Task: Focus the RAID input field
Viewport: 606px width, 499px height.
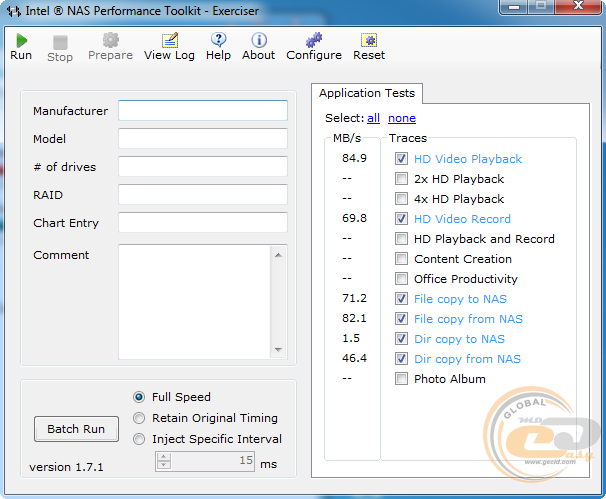Action: tap(203, 194)
